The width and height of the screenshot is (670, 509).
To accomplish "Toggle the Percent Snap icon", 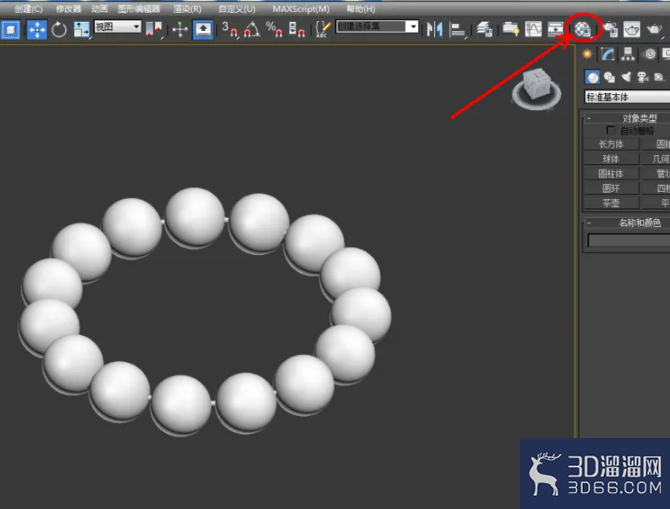I will (274, 29).
